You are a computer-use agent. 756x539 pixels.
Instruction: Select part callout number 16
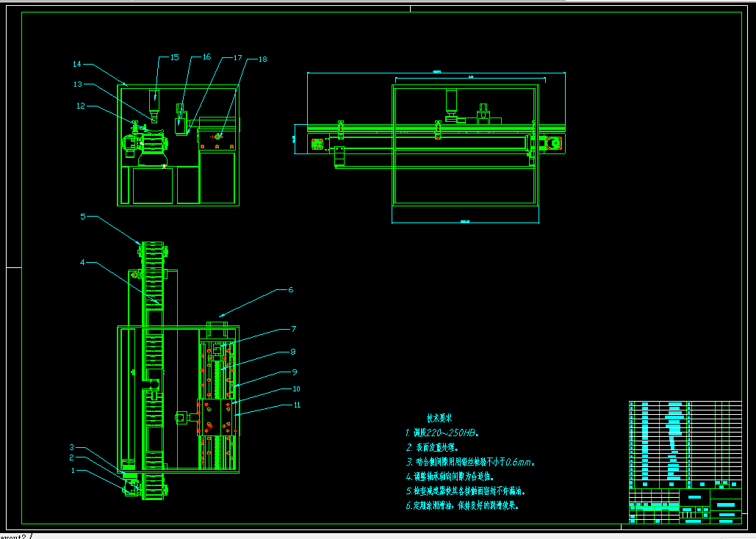pyautogui.click(x=206, y=57)
